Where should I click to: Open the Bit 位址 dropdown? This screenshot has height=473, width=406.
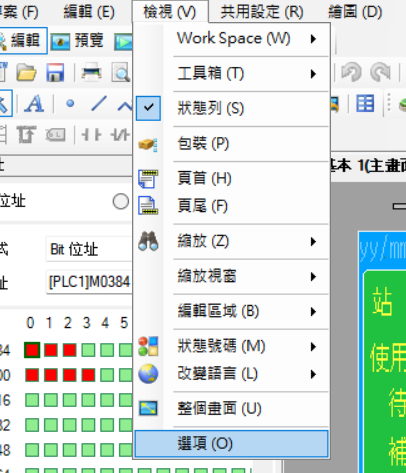click(89, 249)
